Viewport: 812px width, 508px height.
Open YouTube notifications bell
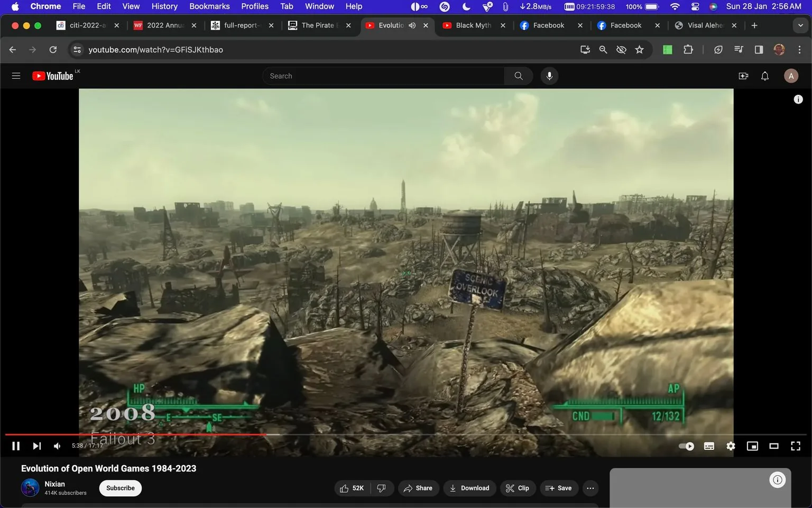pos(764,76)
